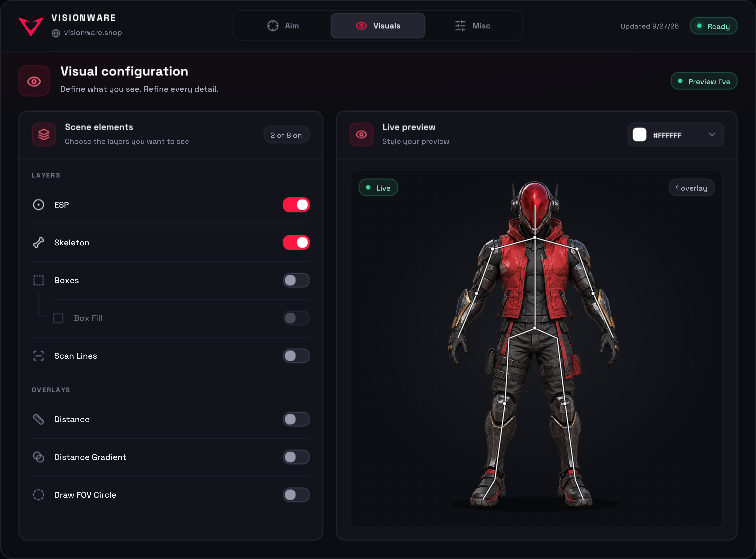The height and width of the screenshot is (559, 756).
Task: Select the Visuals tab
Action: (x=378, y=26)
